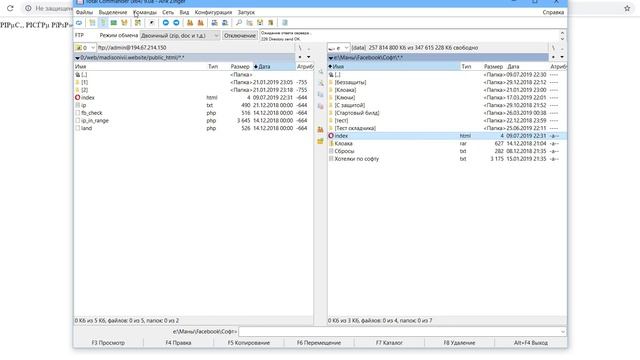640x360 pixels.
Task: Open left panel directory history arrow
Action: pos(309,58)
